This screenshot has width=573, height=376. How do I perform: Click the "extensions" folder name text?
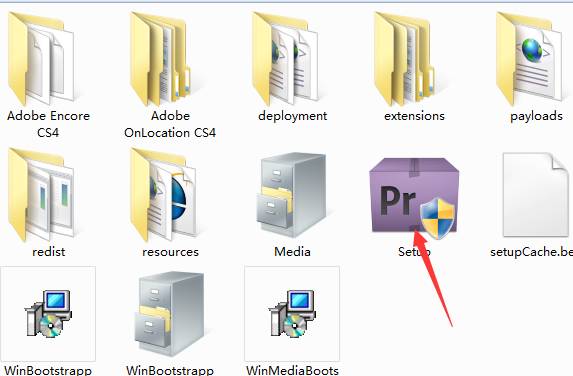[x=414, y=116]
